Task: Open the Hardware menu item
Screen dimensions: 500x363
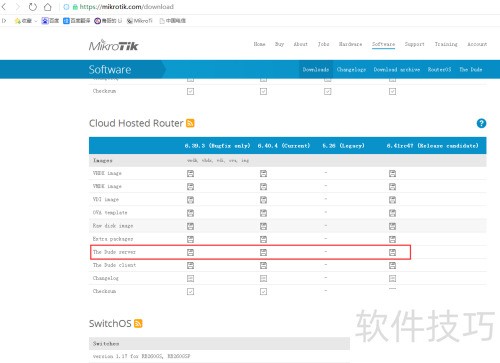Action: point(350,44)
